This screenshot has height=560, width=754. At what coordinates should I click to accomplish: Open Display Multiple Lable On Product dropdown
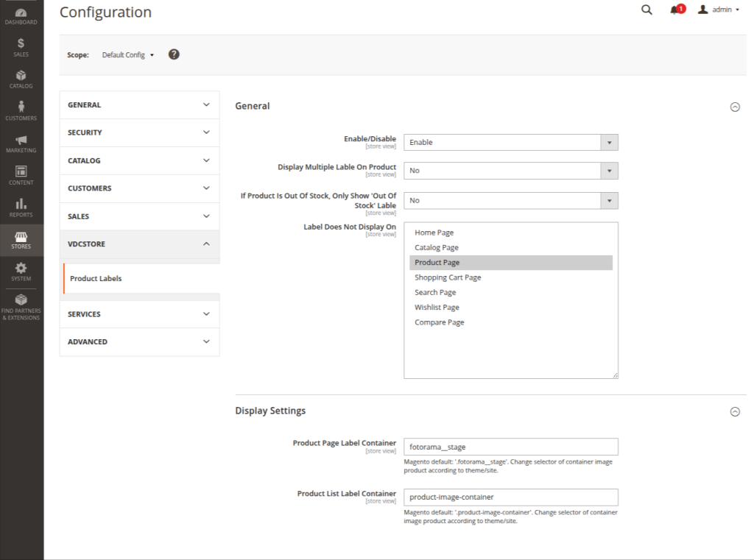click(510, 170)
